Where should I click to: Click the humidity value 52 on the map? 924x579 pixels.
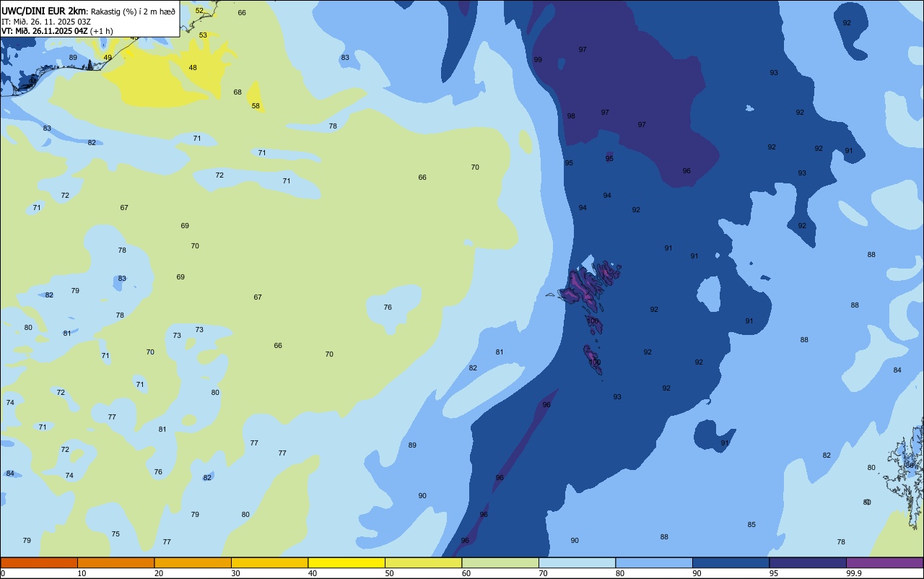click(199, 11)
